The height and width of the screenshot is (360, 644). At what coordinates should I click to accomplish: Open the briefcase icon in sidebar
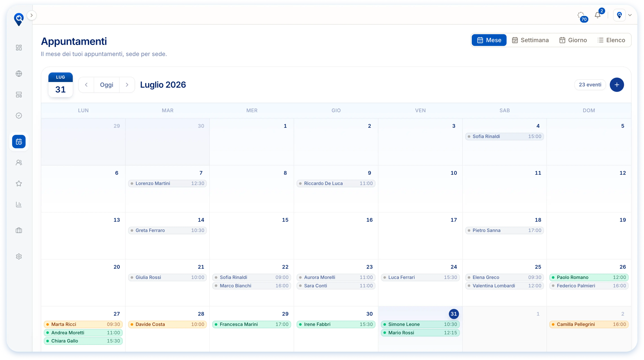(x=19, y=231)
